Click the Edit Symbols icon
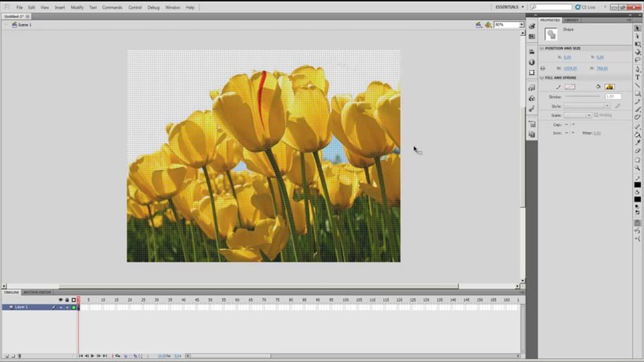The width and height of the screenshot is (644, 362). coord(487,25)
